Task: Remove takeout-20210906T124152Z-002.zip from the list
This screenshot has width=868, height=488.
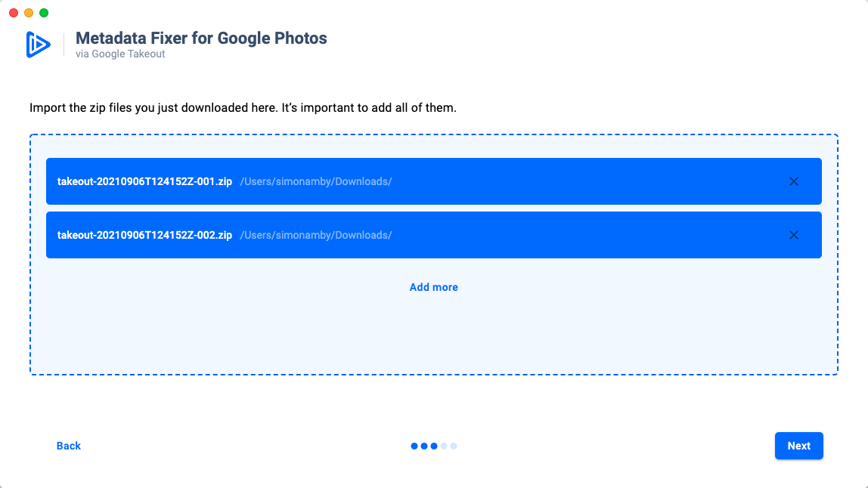Action: point(793,235)
